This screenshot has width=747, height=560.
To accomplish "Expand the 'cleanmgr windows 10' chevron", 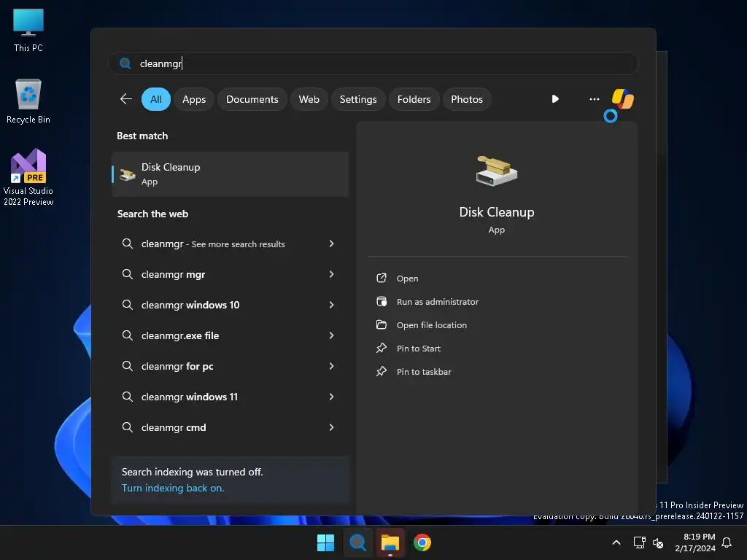I will click(x=332, y=305).
